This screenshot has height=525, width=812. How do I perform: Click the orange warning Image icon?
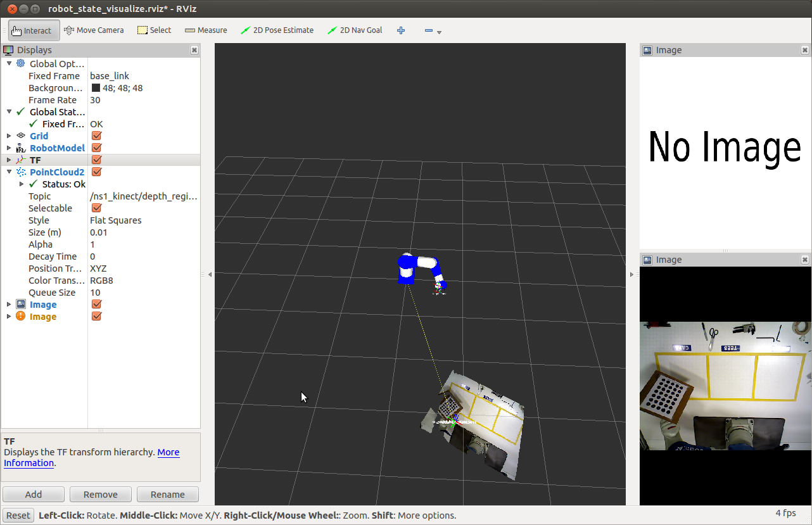[21, 317]
